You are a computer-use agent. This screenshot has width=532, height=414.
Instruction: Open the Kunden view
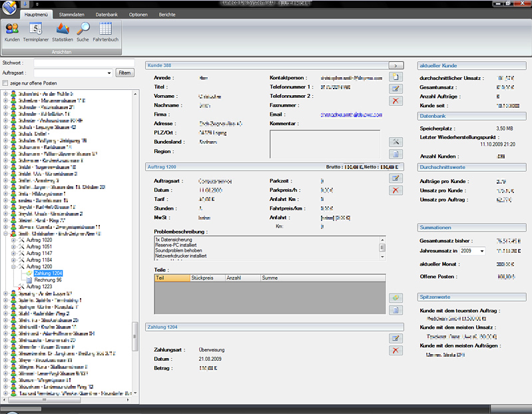(12, 32)
